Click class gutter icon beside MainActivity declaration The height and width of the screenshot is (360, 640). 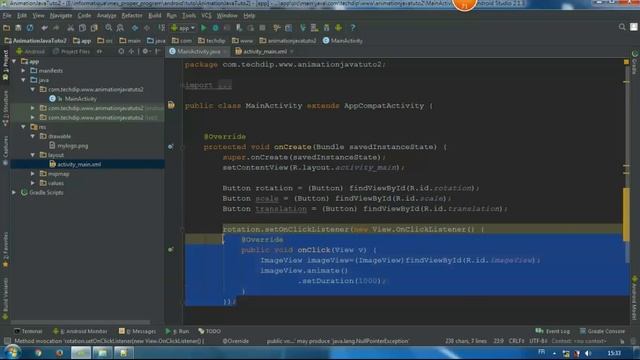[x=171, y=105]
